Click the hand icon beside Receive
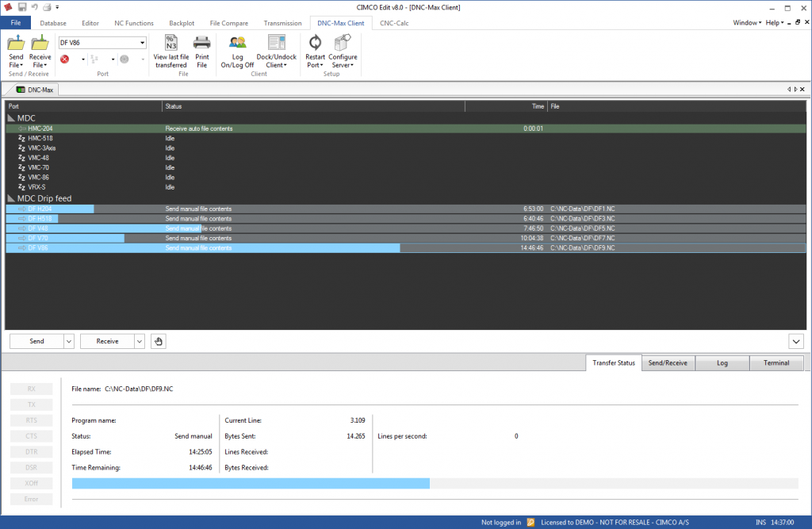 point(159,342)
